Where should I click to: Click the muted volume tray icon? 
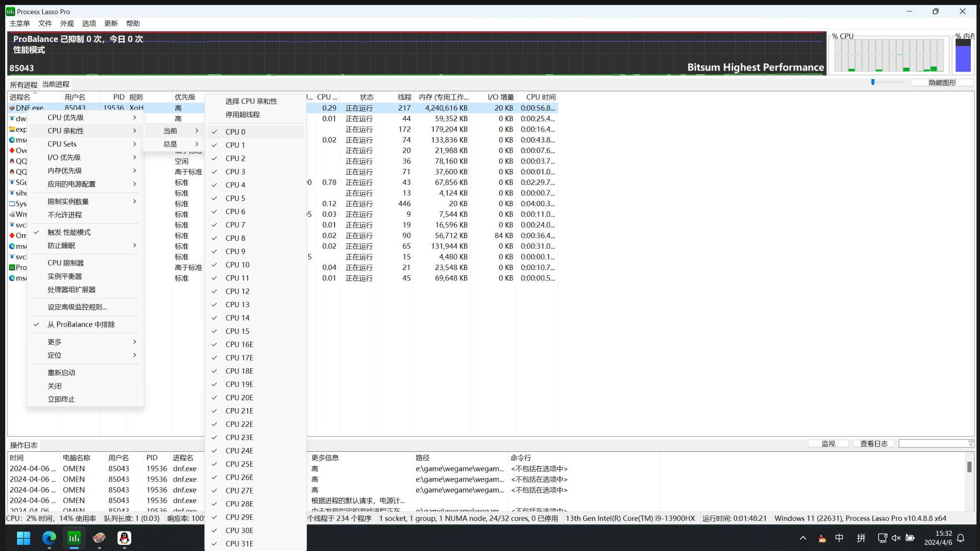tap(896, 538)
